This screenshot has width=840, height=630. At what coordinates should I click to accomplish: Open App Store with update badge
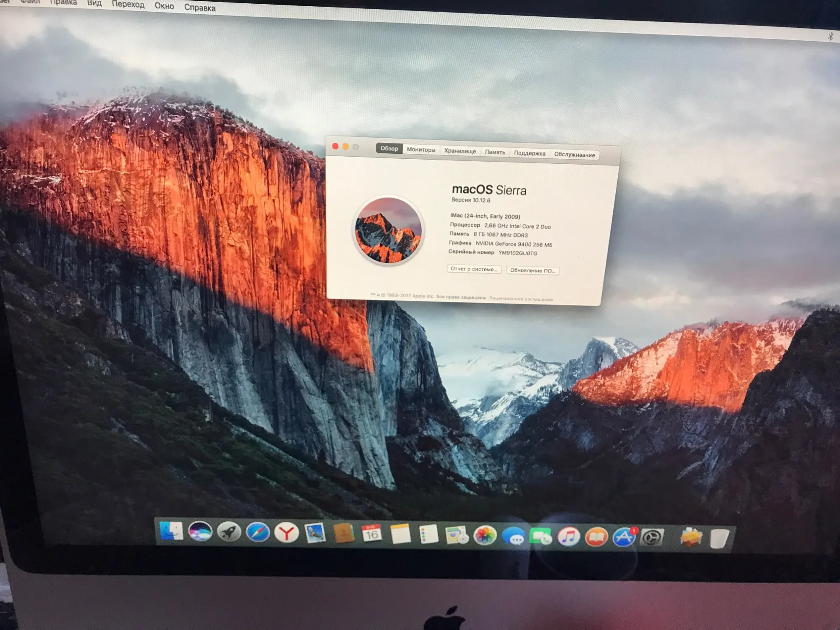click(624, 537)
